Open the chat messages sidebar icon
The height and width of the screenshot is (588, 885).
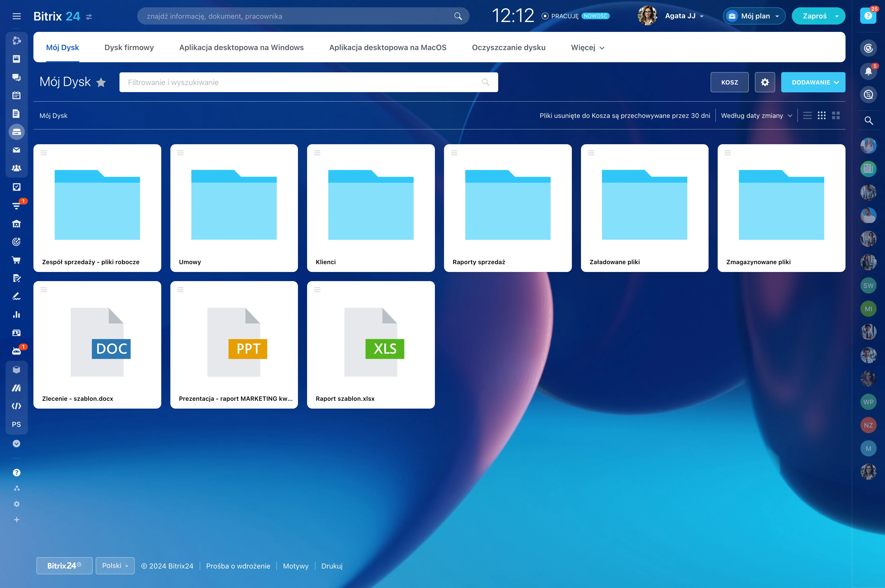pos(16,77)
